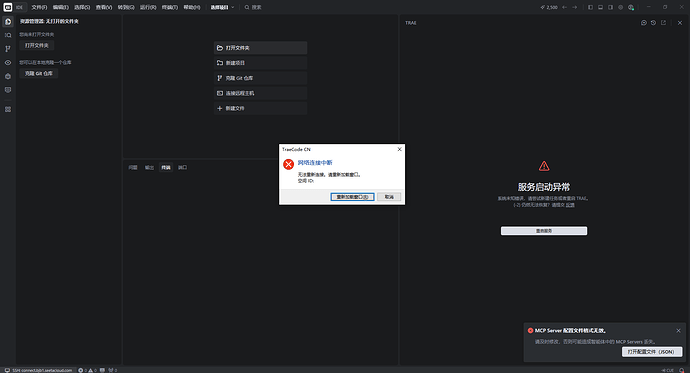Open the 编辑(E) menu
The image size is (690, 373).
click(x=61, y=7)
